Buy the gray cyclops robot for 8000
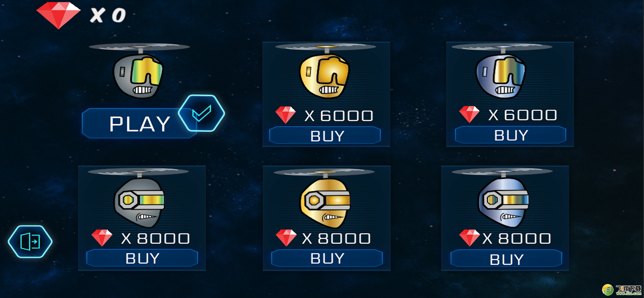 pos(142,258)
